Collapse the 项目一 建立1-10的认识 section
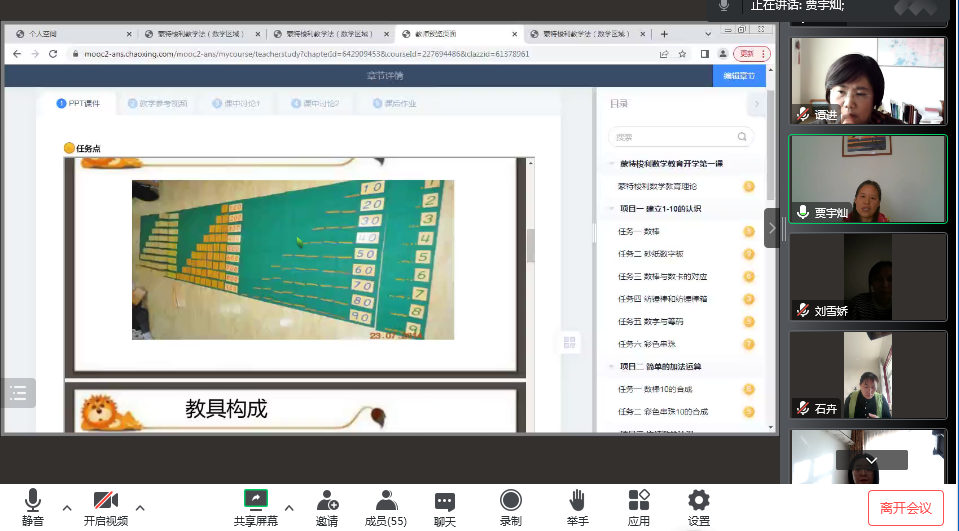 pyautogui.click(x=611, y=209)
